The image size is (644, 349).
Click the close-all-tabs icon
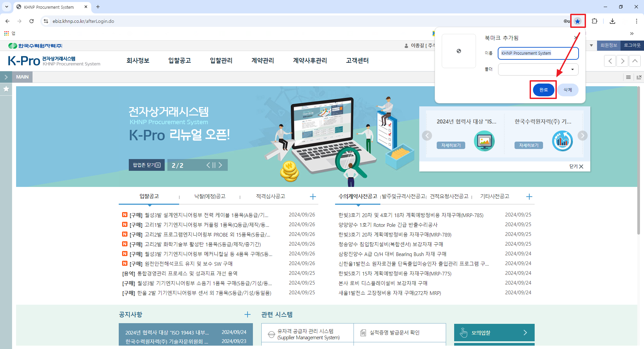coord(639,77)
